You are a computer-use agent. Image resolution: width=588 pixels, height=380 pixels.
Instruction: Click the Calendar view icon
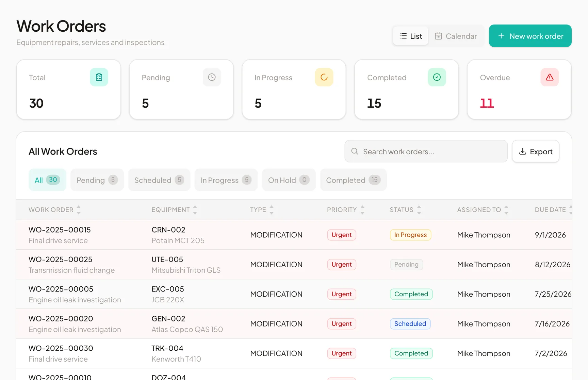[438, 36]
